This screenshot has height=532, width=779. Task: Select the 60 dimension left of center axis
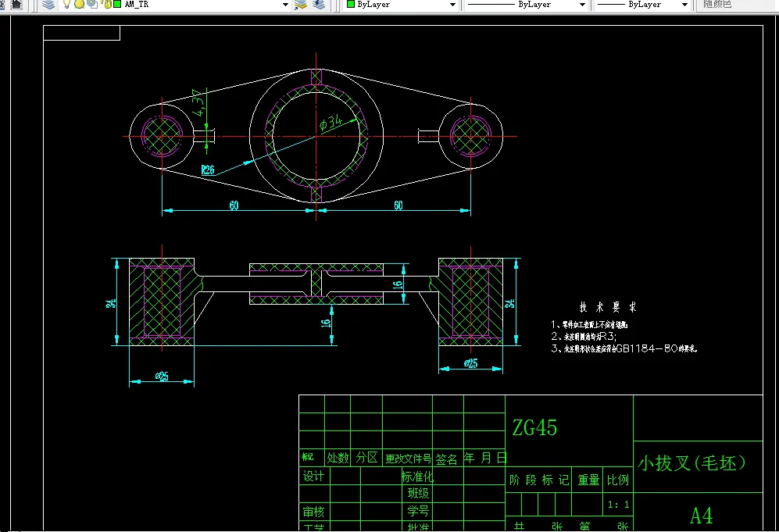tap(234, 205)
